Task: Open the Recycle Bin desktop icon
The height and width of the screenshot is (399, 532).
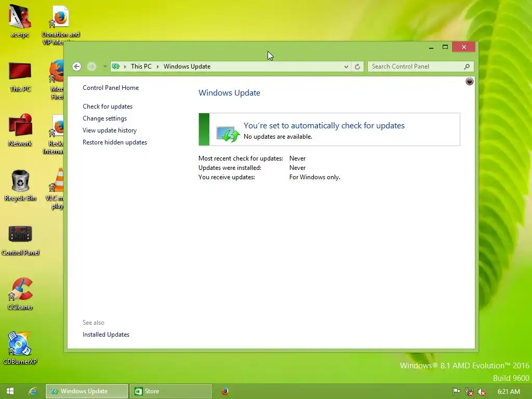Action: 20,185
